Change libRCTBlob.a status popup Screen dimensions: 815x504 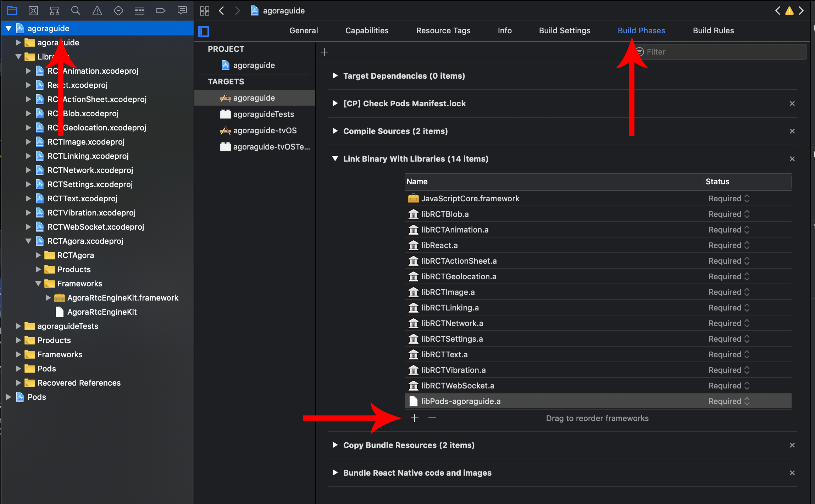point(729,214)
